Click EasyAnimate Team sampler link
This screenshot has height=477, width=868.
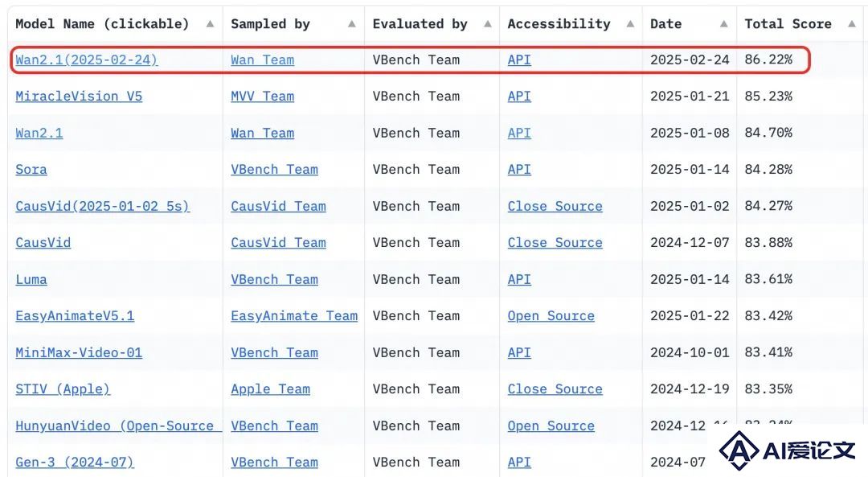[294, 316]
